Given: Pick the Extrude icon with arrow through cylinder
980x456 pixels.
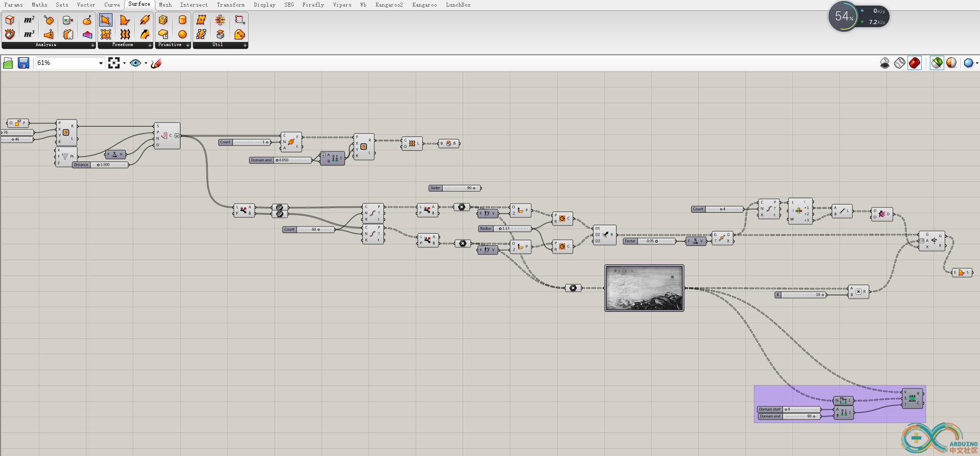Looking at the screenshot, I should (145, 20).
